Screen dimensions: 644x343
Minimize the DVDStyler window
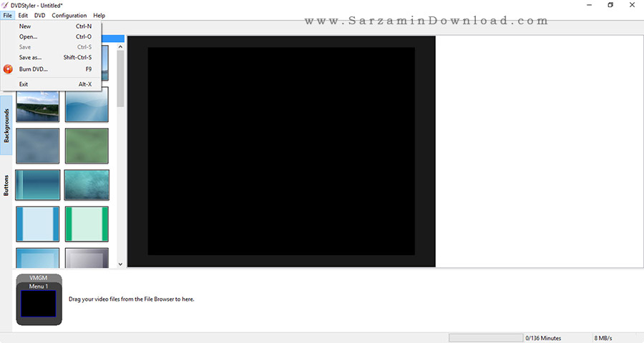(x=590, y=5)
